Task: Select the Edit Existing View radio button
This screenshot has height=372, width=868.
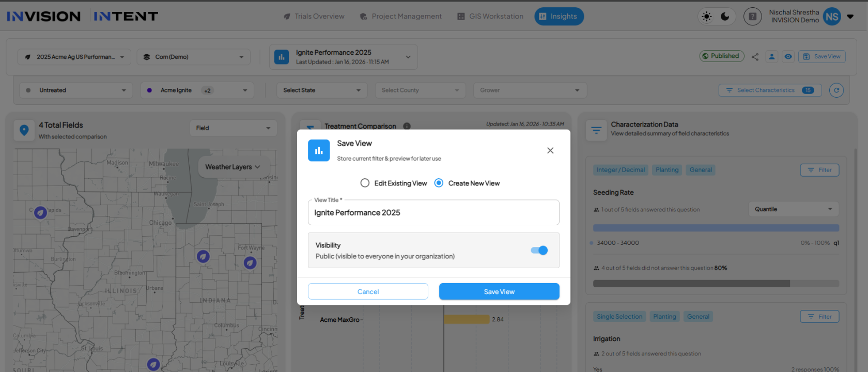Action: pyautogui.click(x=365, y=183)
